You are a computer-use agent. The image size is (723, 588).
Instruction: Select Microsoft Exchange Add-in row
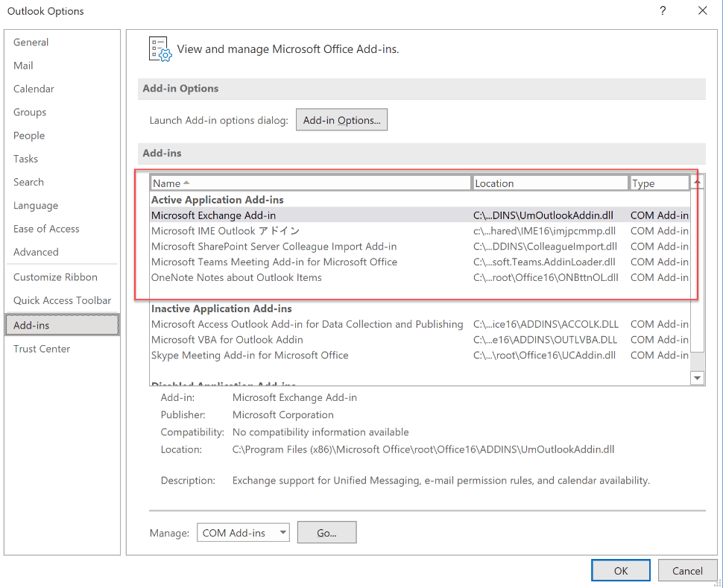click(420, 215)
